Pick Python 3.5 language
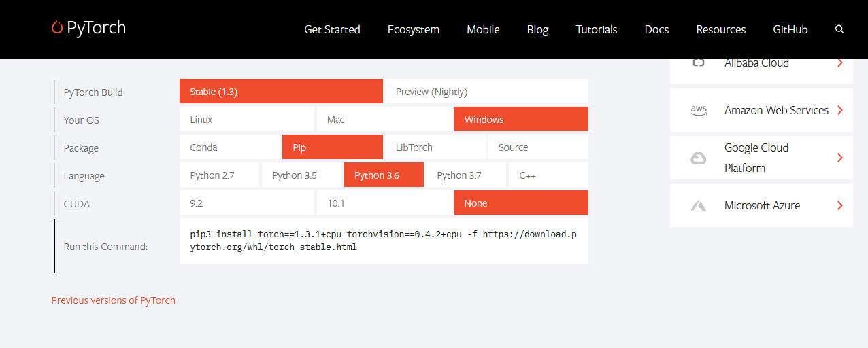 [301, 175]
